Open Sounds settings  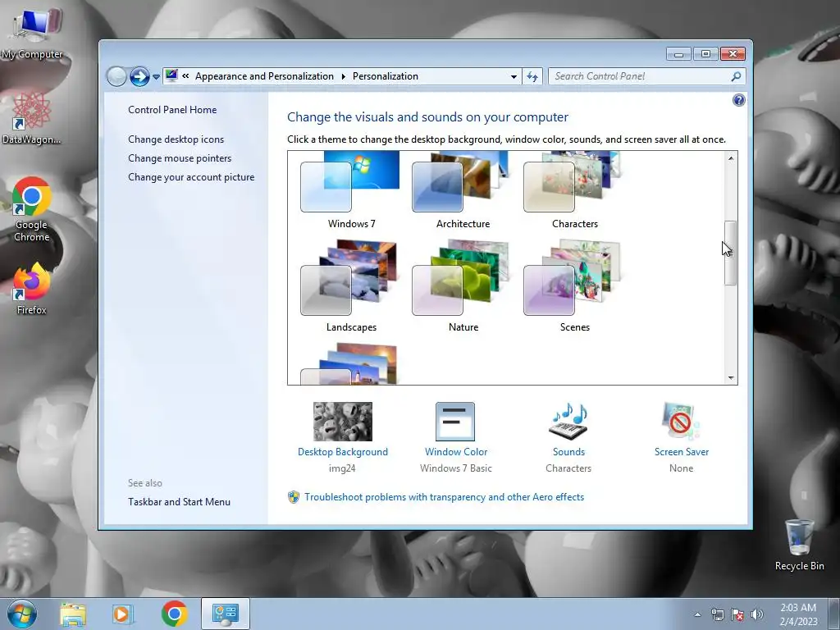[568, 437]
